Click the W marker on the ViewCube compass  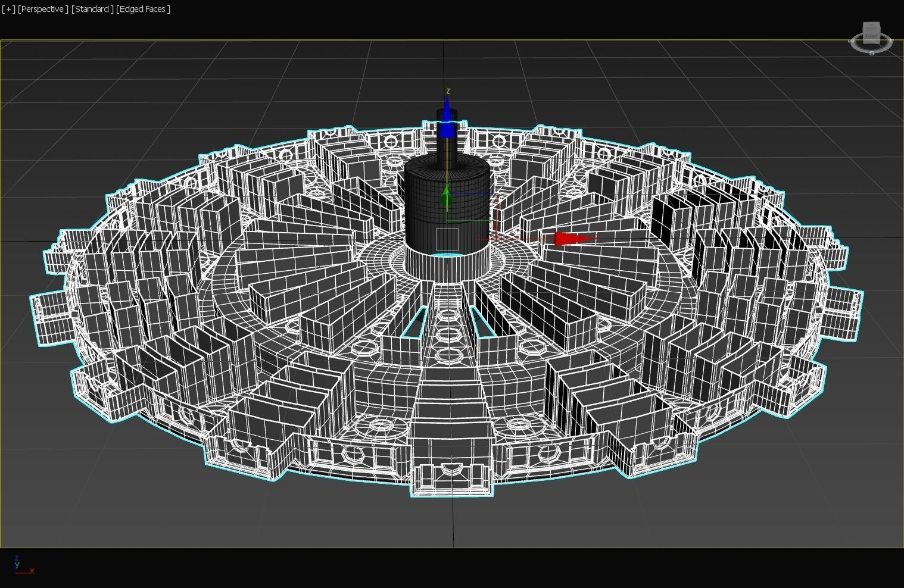point(851,40)
